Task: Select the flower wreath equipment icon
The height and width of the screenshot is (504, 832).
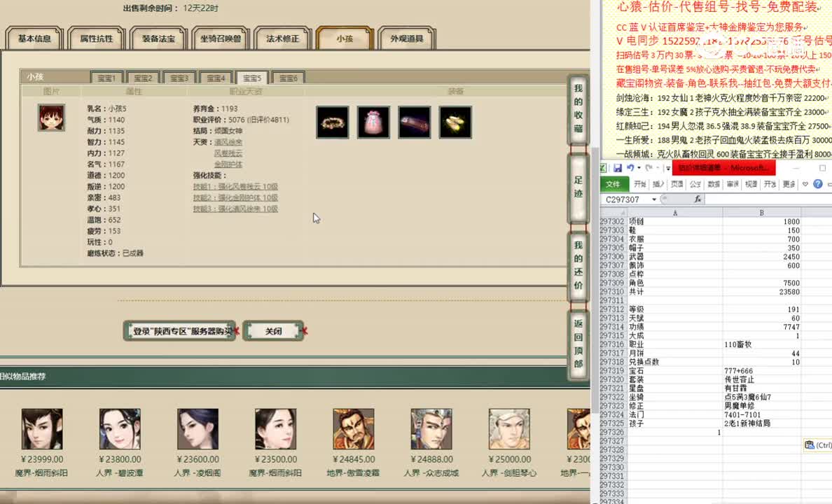Action: pyautogui.click(x=332, y=122)
